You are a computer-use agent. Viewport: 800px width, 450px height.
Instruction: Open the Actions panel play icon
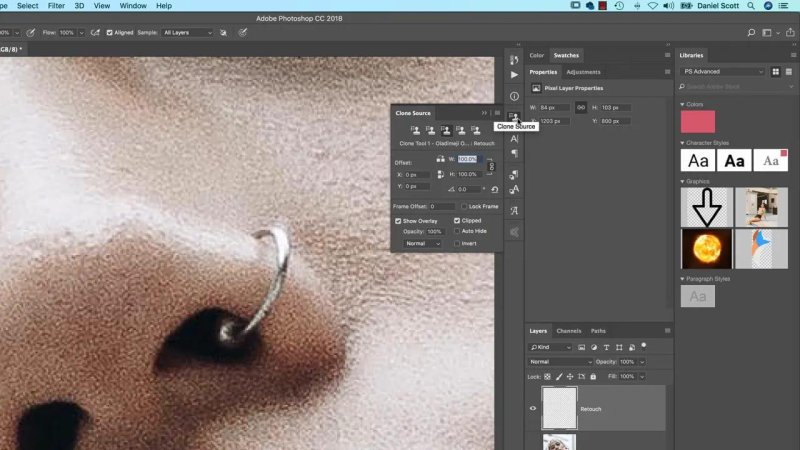(x=514, y=75)
